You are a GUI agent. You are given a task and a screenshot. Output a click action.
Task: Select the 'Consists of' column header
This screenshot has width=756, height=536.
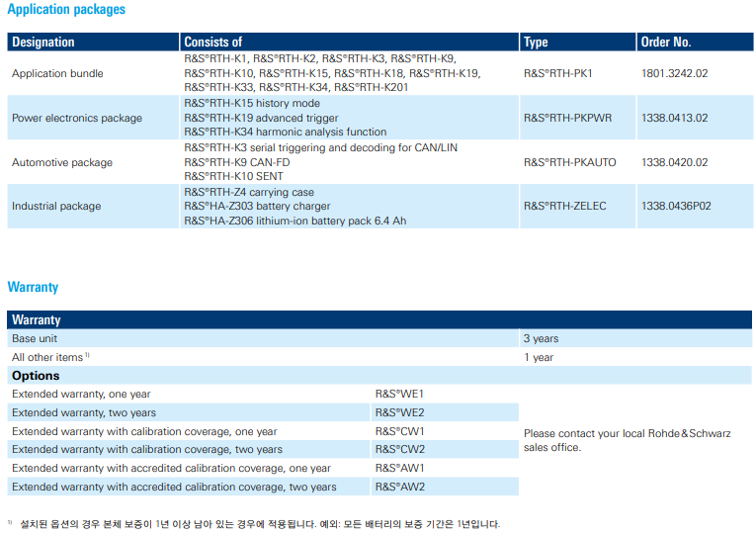click(349, 42)
